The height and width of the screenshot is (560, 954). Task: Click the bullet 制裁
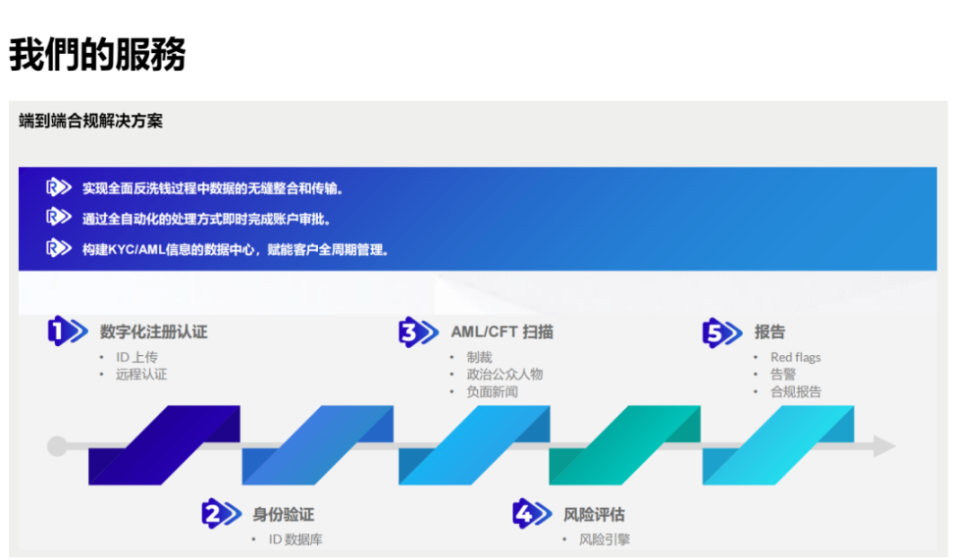point(479,357)
